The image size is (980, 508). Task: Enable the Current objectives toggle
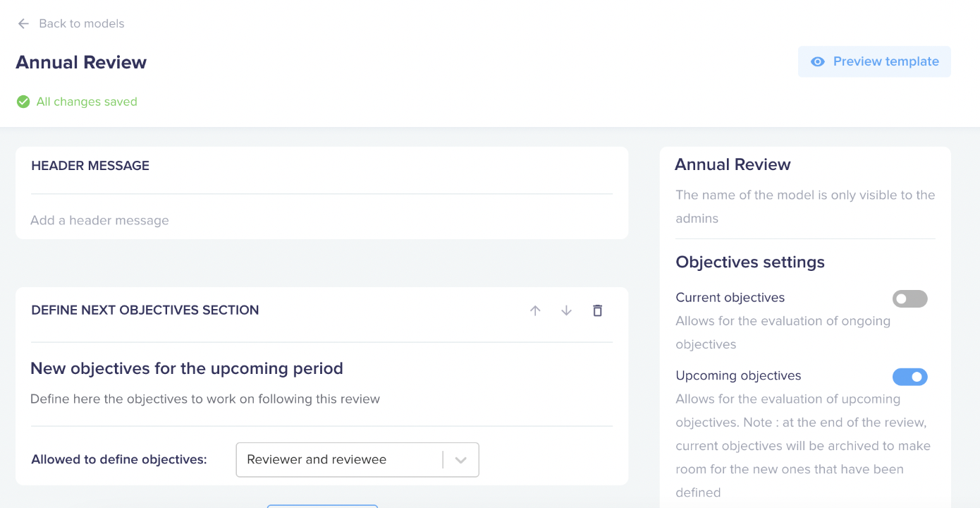909,299
